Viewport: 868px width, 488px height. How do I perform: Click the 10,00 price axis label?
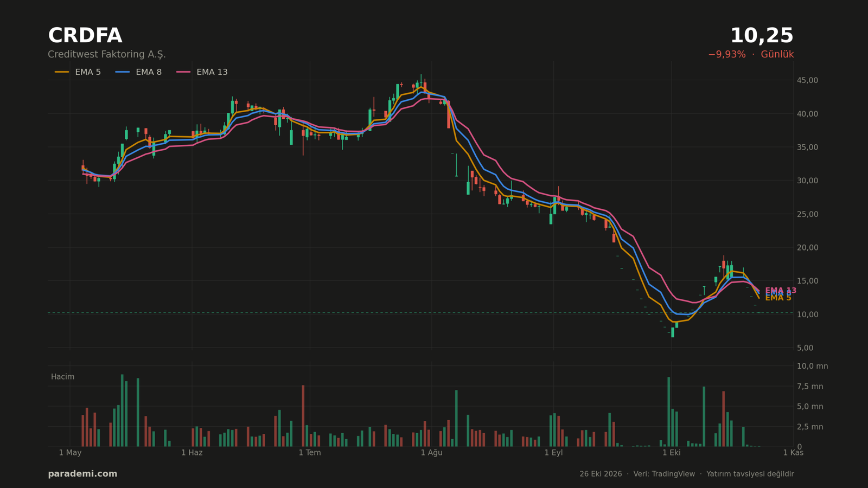click(x=807, y=314)
